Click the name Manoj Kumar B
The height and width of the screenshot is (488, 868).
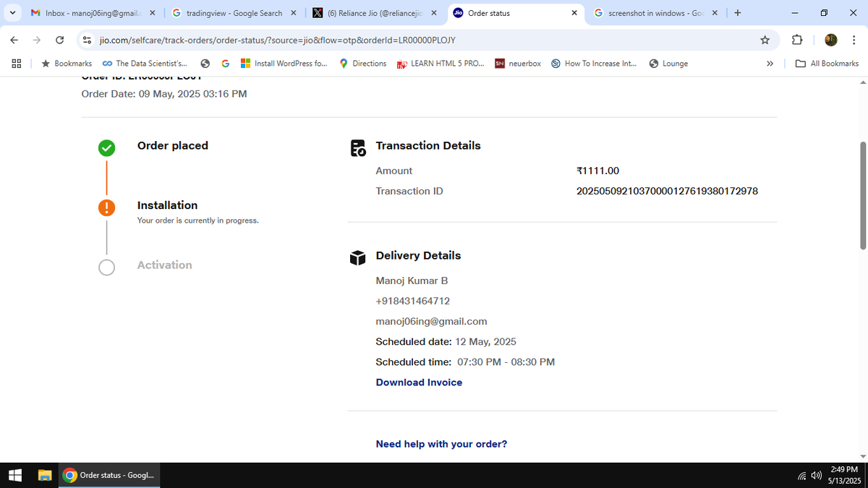click(412, 281)
